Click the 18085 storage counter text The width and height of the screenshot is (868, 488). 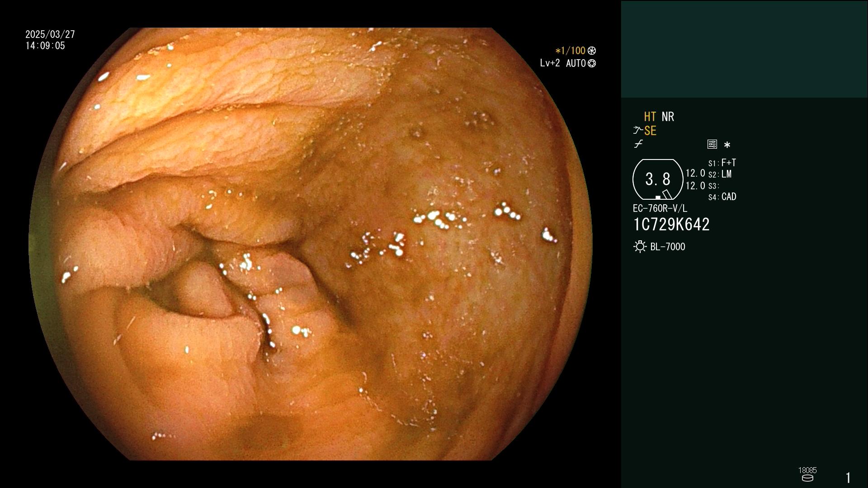tap(807, 470)
